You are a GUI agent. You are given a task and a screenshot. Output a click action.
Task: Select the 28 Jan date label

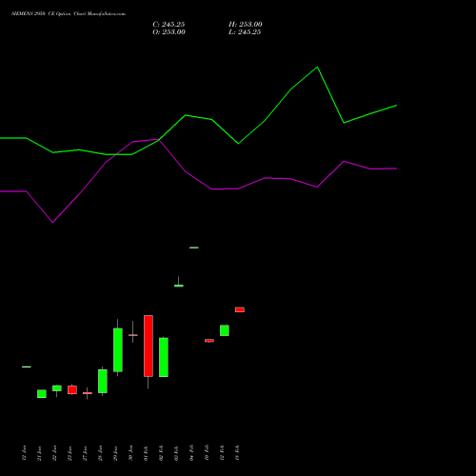[100, 453]
